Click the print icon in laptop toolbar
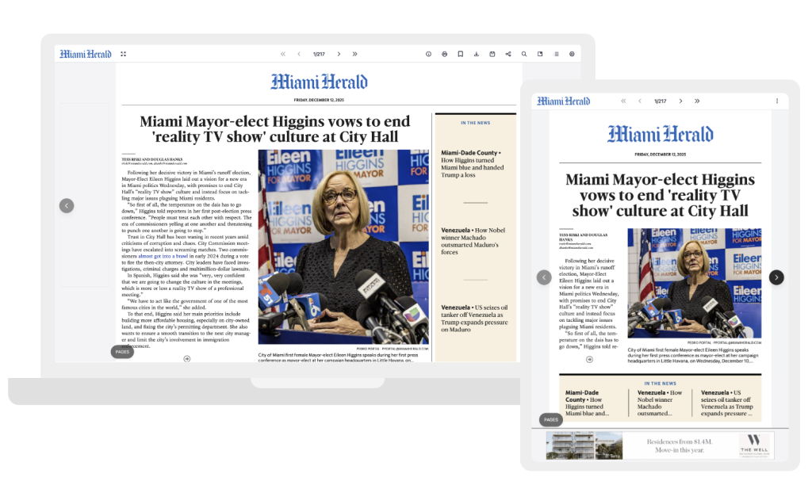The width and height of the screenshot is (812, 504). pyautogui.click(x=444, y=54)
